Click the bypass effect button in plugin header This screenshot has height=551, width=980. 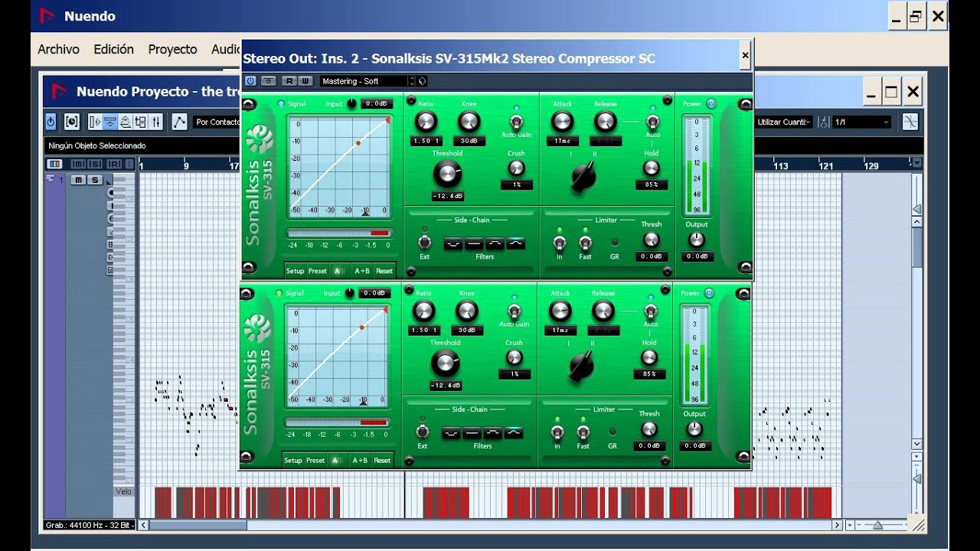point(268,80)
